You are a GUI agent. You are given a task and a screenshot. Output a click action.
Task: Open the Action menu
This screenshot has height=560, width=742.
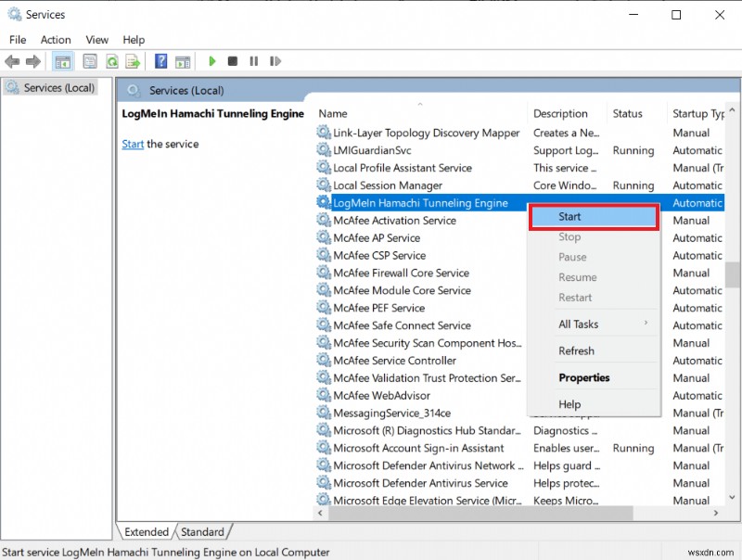pos(56,39)
